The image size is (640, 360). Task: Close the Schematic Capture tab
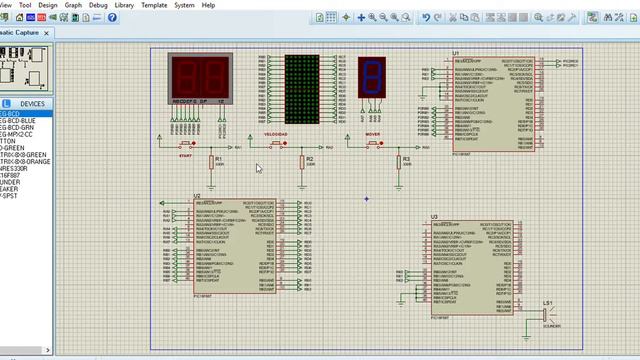[x=46, y=33]
